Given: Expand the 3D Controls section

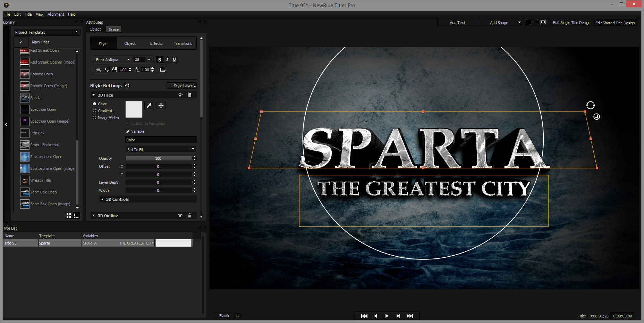Looking at the screenshot, I should coord(102,199).
